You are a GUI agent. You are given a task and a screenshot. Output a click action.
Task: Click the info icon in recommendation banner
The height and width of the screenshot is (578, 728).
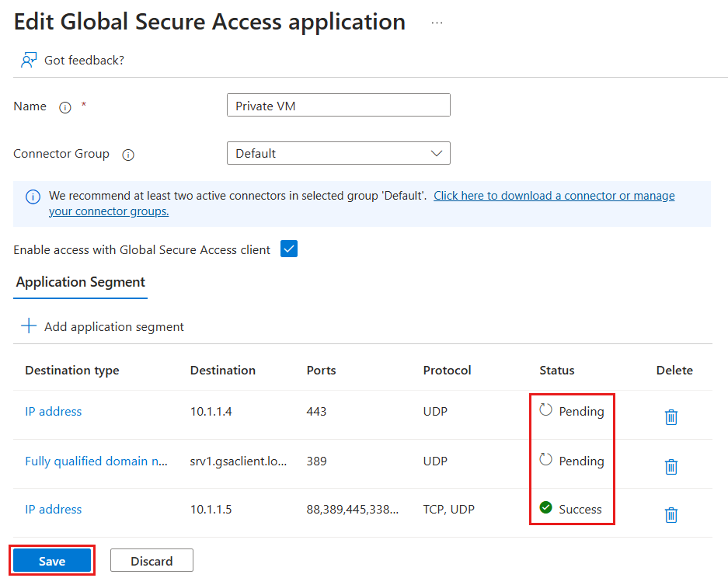pyautogui.click(x=33, y=197)
